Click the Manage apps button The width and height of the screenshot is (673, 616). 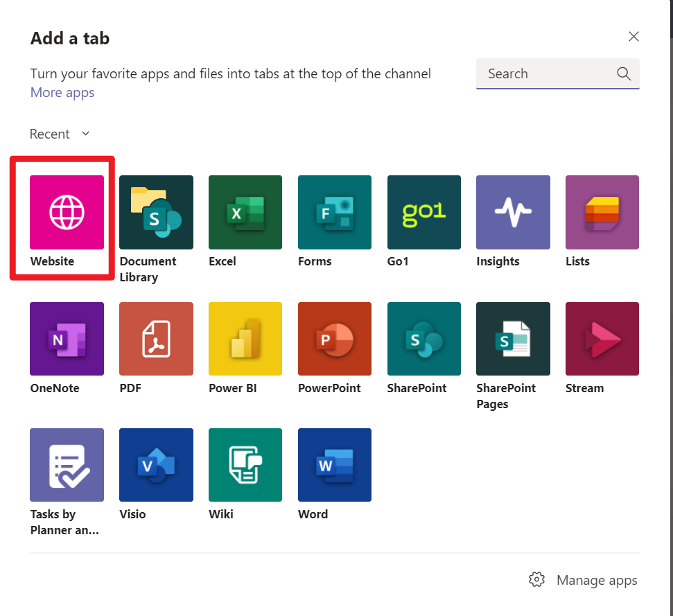tap(583, 580)
